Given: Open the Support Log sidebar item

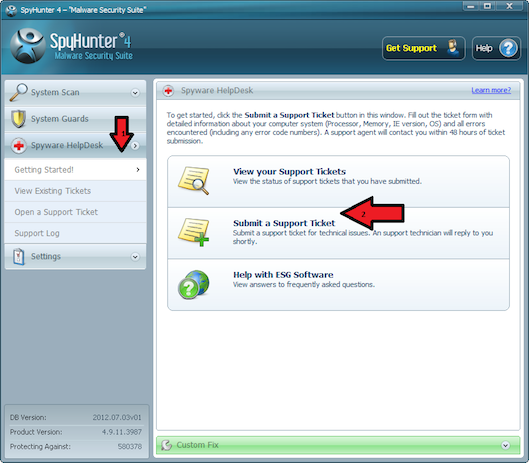Looking at the screenshot, I should tap(76, 233).
